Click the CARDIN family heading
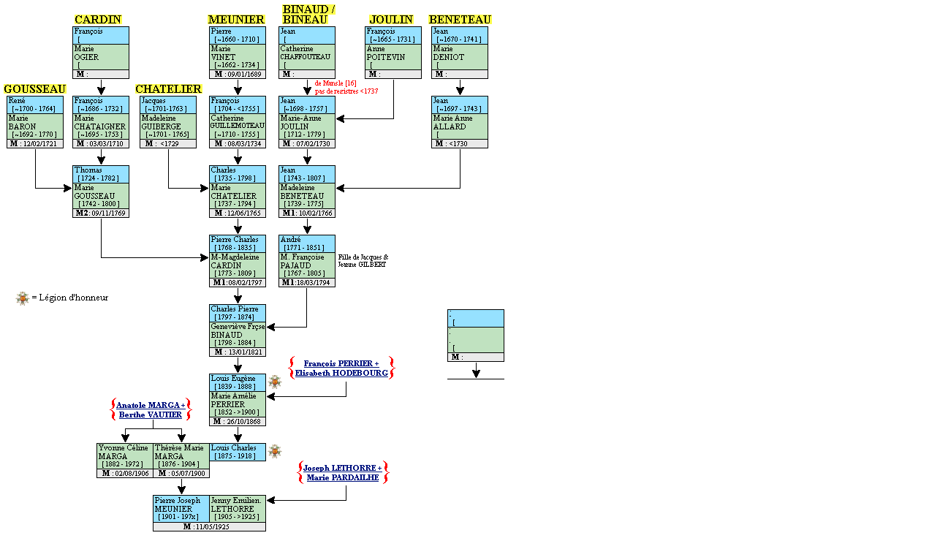 [98, 20]
